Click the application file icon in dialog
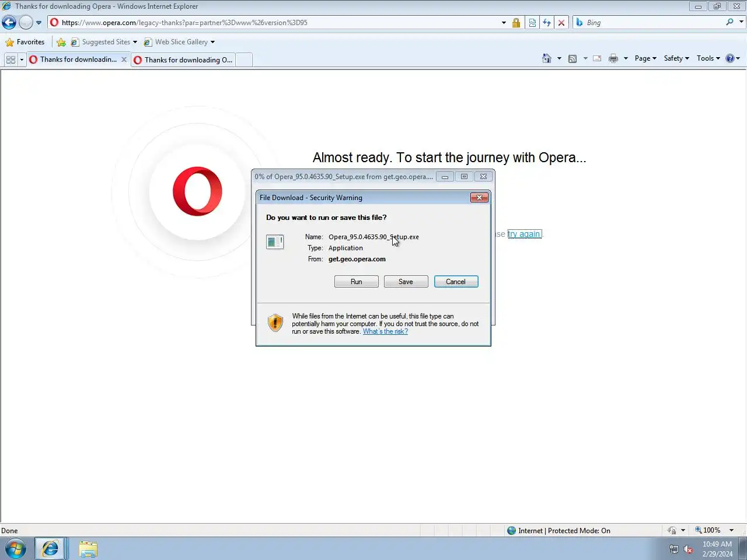Image resolution: width=747 pixels, height=560 pixels. coord(275,242)
